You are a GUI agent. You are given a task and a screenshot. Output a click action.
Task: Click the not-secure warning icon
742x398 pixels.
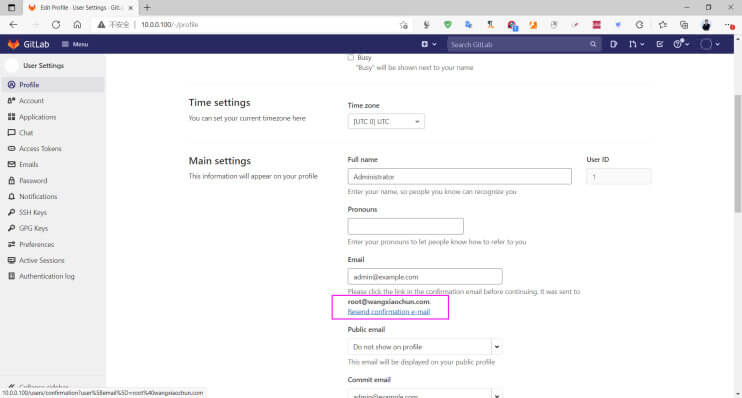101,25
